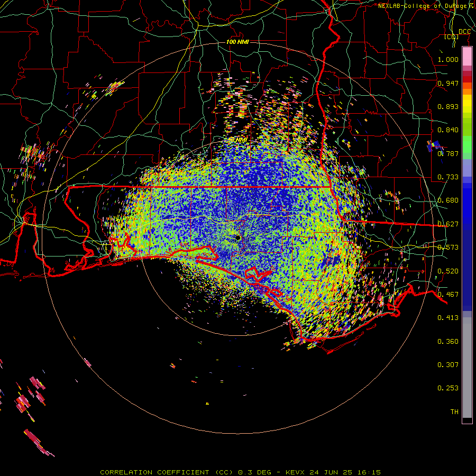Click the 0.947 legend value
The image size is (476, 476).
(448, 83)
